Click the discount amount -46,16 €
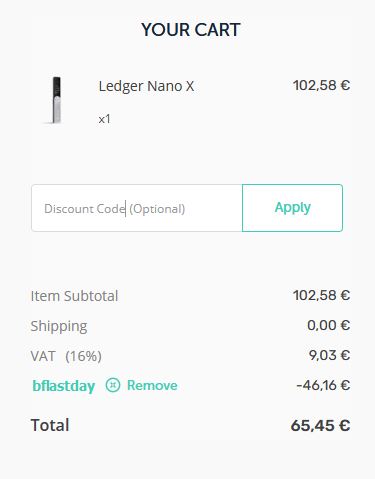 click(x=323, y=385)
